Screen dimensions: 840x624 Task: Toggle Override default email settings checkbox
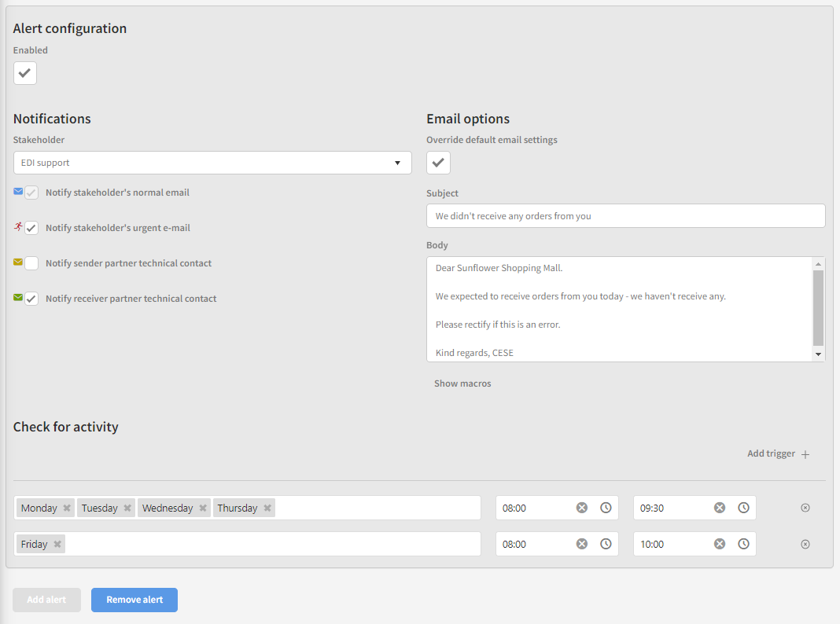tap(438, 163)
